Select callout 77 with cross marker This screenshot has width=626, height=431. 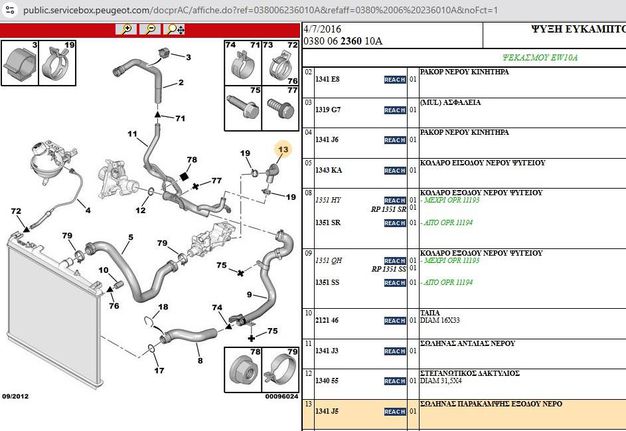[x=216, y=180]
